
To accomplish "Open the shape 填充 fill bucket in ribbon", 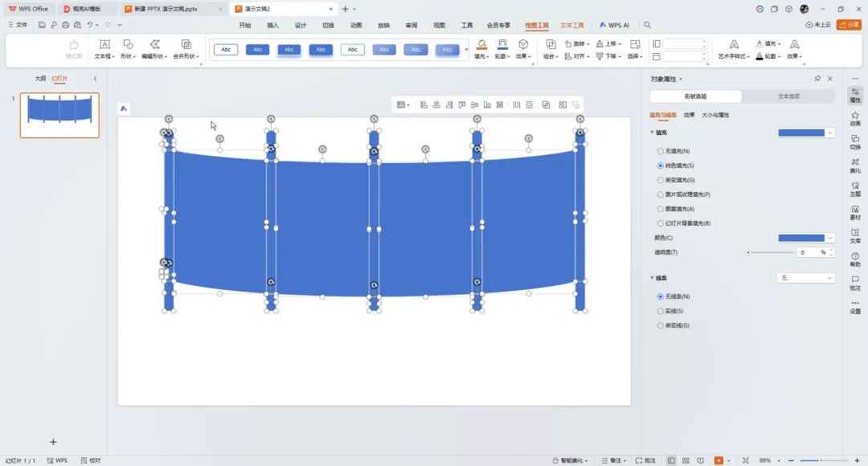I will click(481, 49).
